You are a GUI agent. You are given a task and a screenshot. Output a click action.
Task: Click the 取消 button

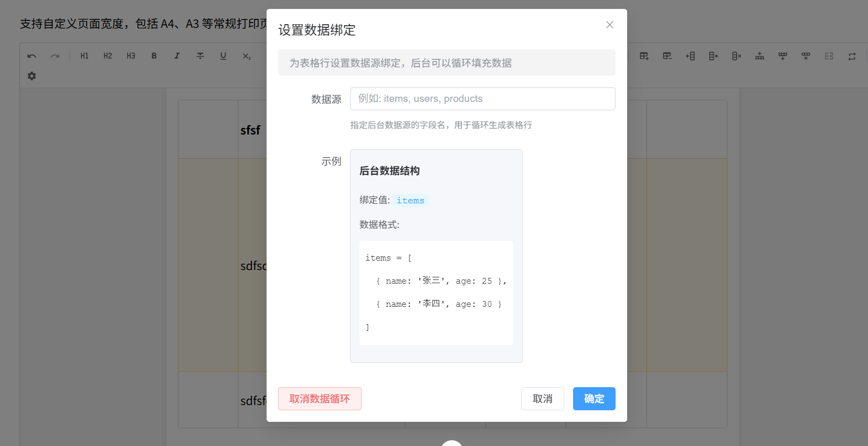pos(542,399)
